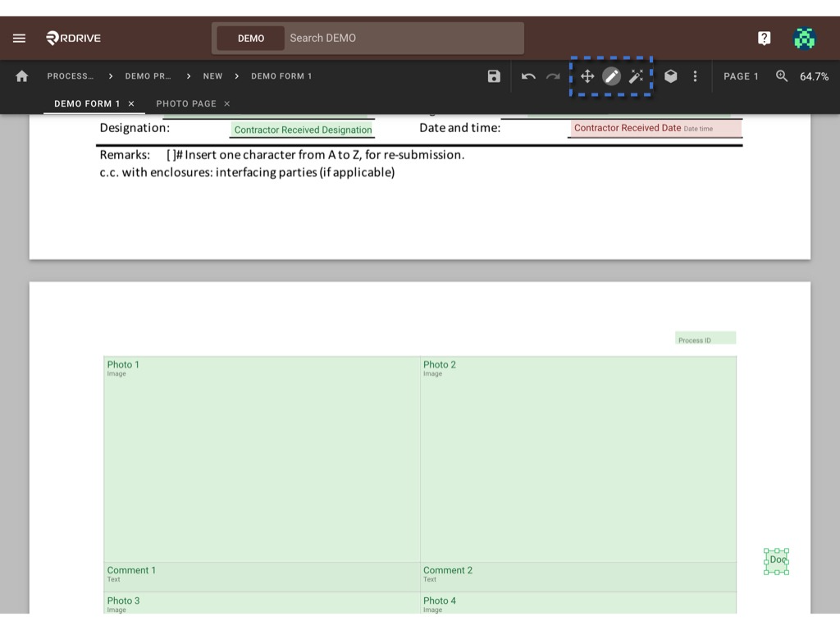Open the 64.7% zoom level dropdown
840x630 pixels.
pyautogui.click(x=814, y=76)
